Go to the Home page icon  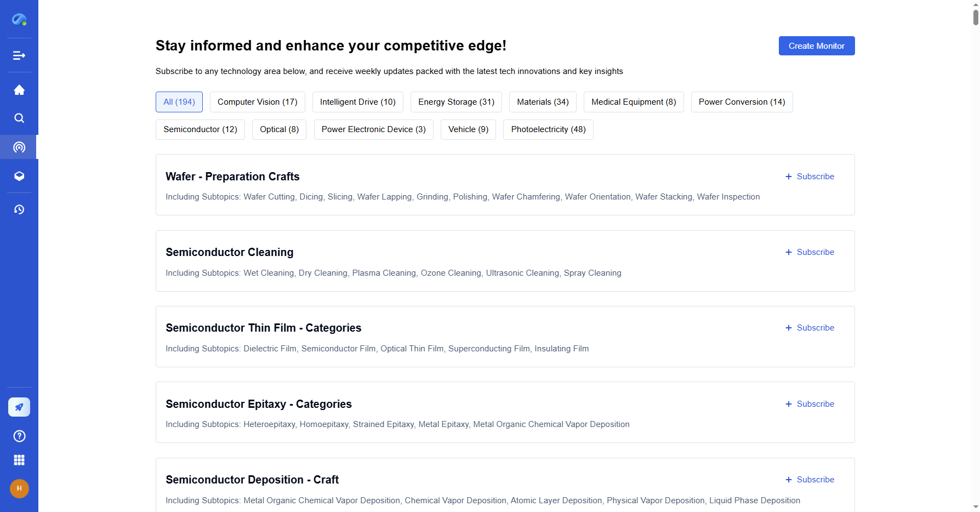[19, 90]
